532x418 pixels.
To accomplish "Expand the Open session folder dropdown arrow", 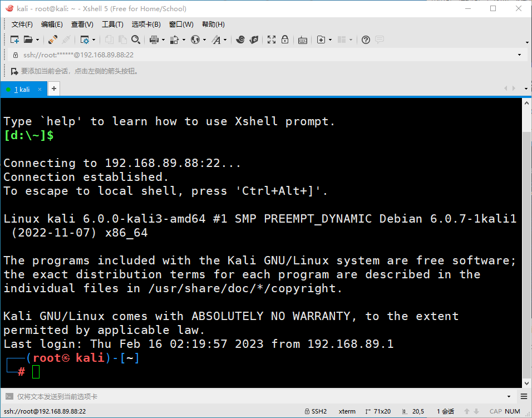I will pos(37,40).
